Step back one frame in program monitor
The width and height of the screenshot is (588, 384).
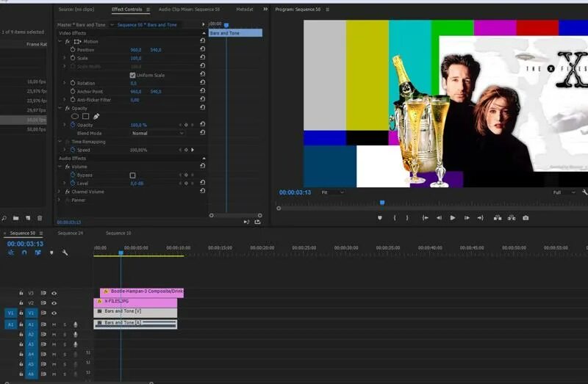[x=439, y=217]
